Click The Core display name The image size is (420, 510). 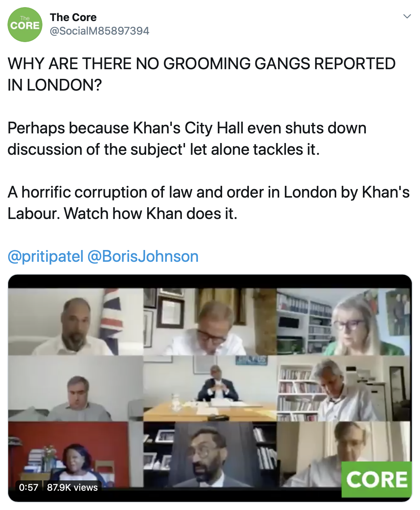[x=73, y=17]
